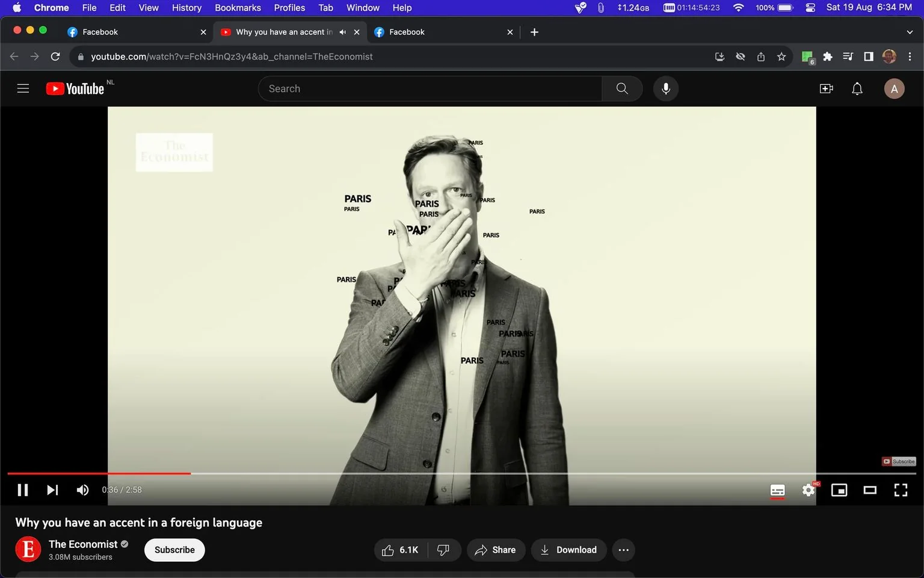Open the video settings gear

coord(808,490)
